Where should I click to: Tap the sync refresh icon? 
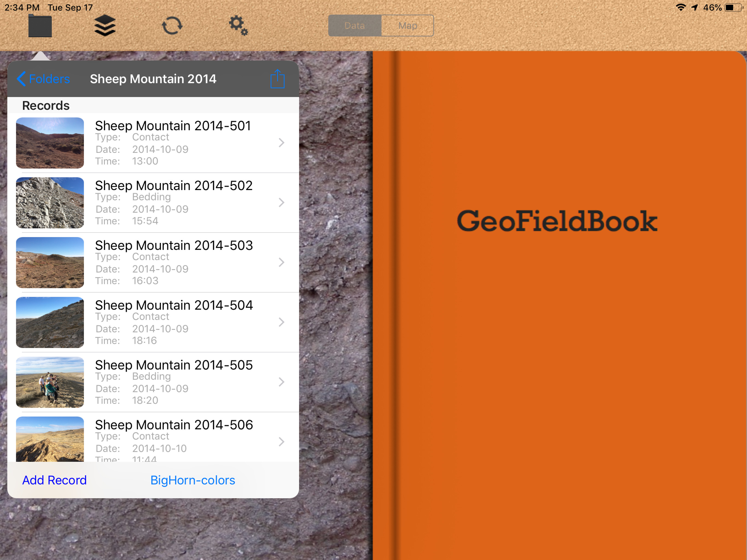[x=172, y=26]
